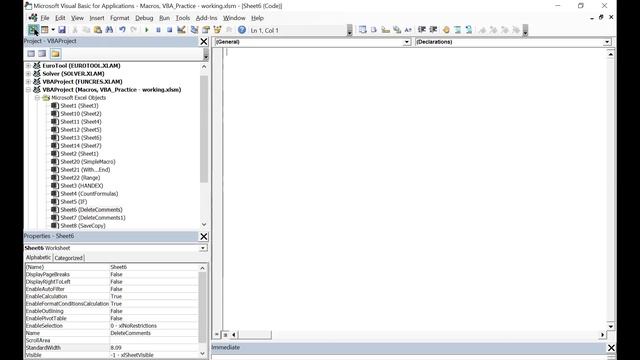Click the Paste clipboard icon
The height and width of the screenshot is (360, 640).
(x=98, y=30)
